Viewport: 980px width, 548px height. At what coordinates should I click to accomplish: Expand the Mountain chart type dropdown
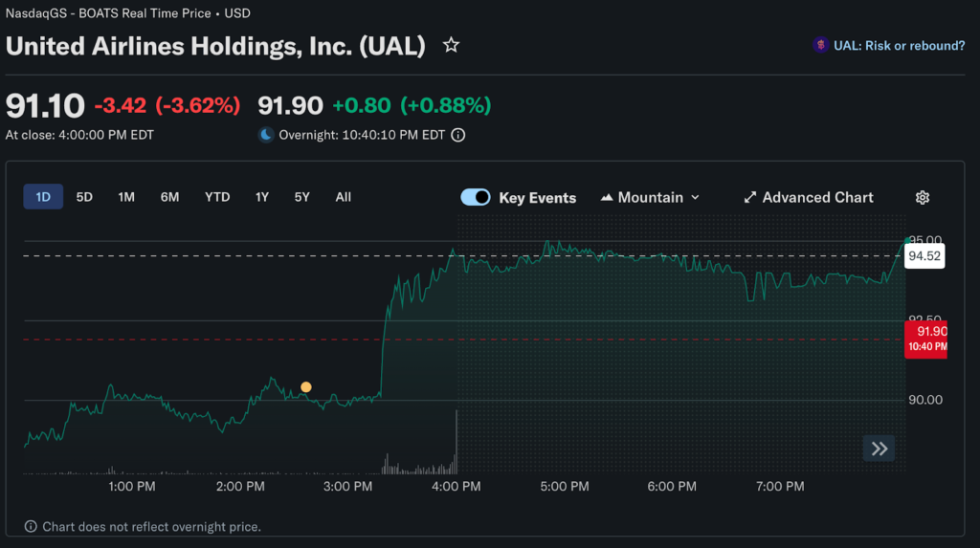(x=651, y=198)
